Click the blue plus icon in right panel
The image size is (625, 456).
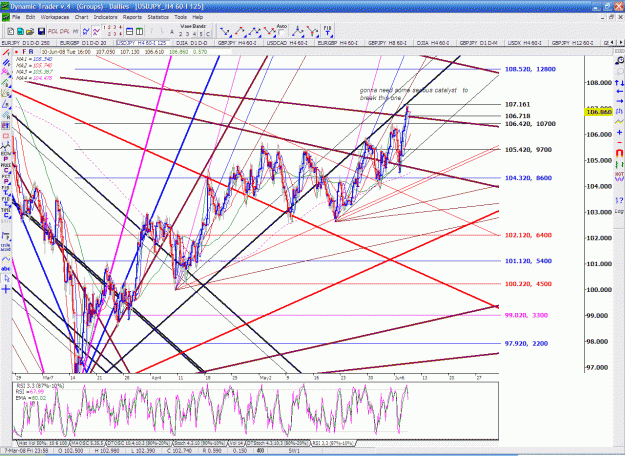pyautogui.click(x=619, y=132)
